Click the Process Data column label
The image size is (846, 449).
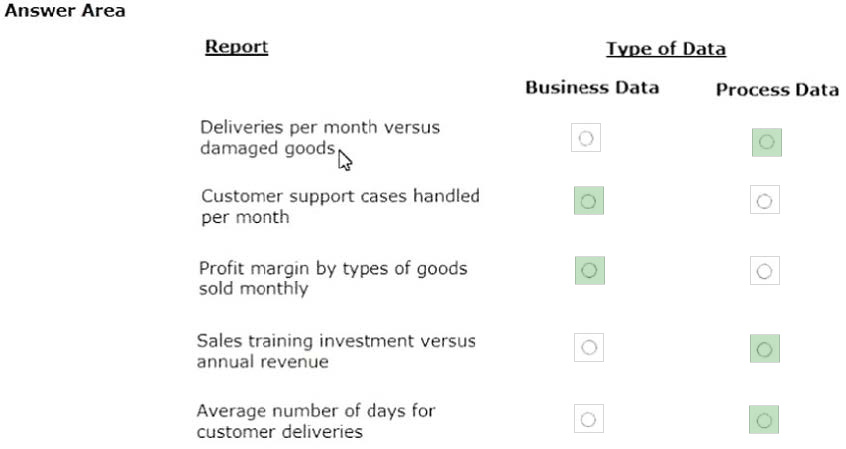[x=777, y=90]
